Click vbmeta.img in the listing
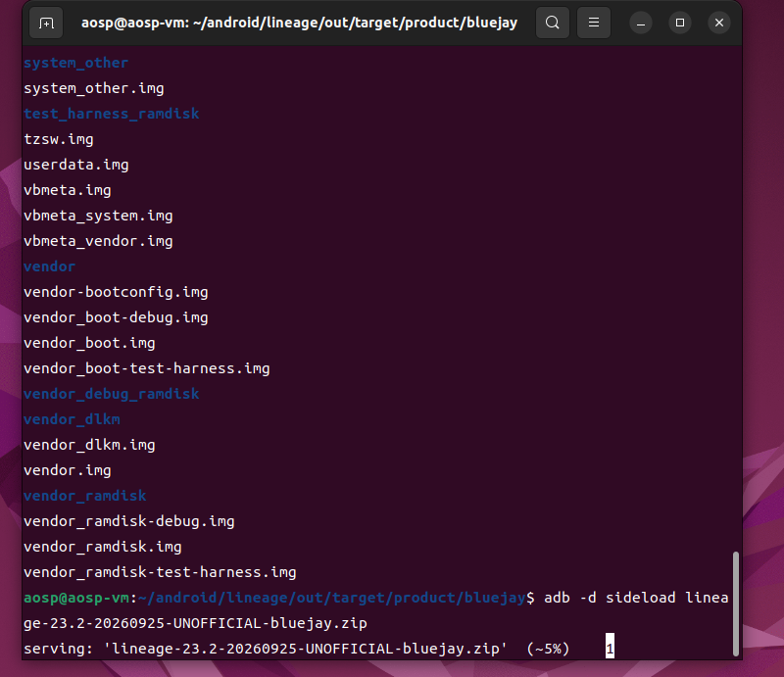The width and height of the screenshot is (784, 677). pyautogui.click(x=68, y=190)
